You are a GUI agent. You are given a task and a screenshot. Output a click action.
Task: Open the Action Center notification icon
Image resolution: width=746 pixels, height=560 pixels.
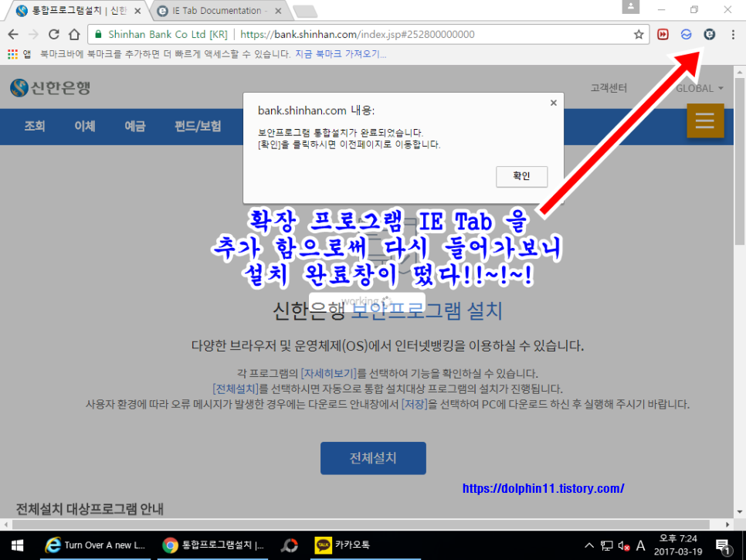click(723, 546)
